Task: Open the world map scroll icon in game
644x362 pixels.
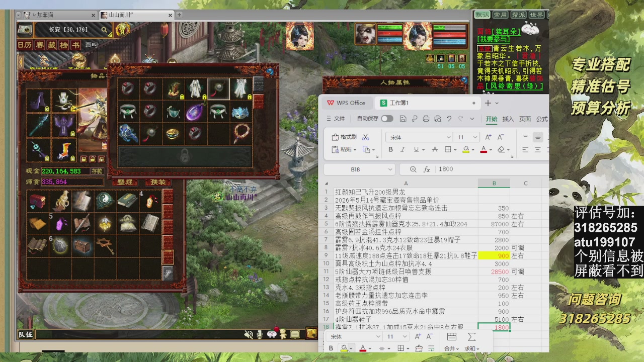Action: click(x=25, y=30)
